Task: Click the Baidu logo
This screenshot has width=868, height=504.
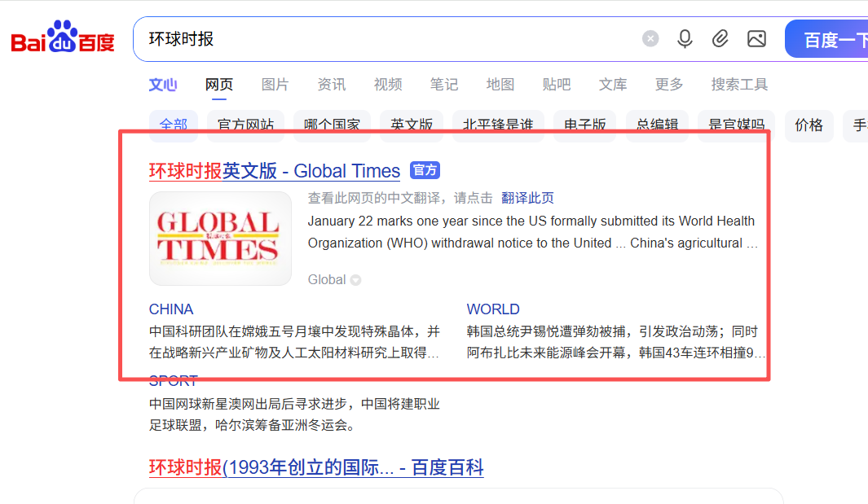Action: click(63, 38)
